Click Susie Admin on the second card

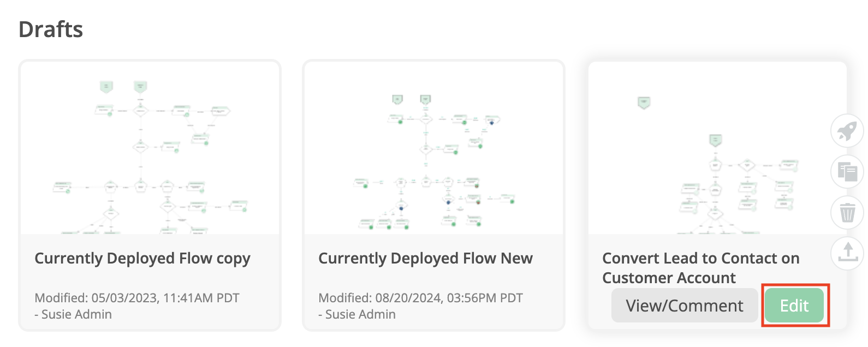point(360,315)
